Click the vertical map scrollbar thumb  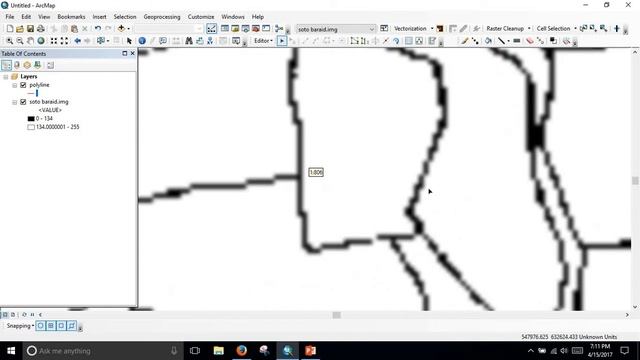(x=635, y=180)
